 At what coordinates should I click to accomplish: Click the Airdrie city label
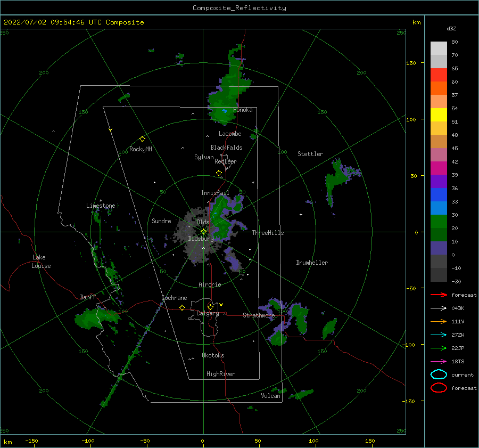point(210,284)
